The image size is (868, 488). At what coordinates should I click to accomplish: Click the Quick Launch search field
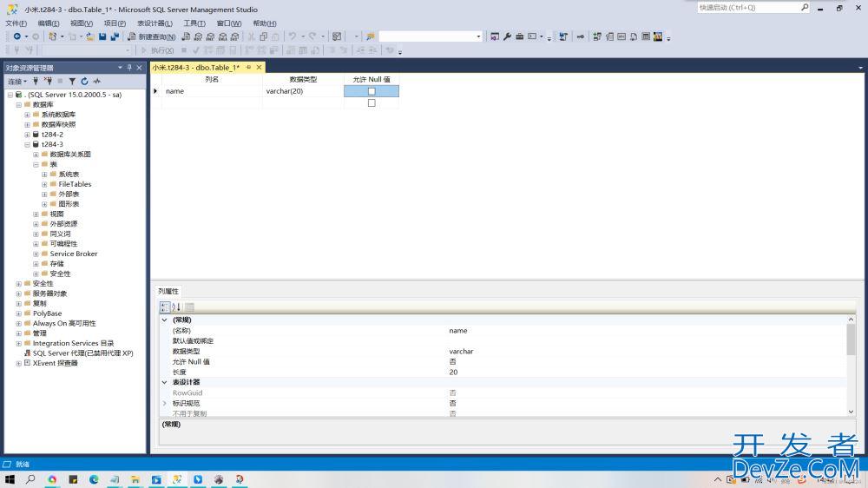(748, 7)
